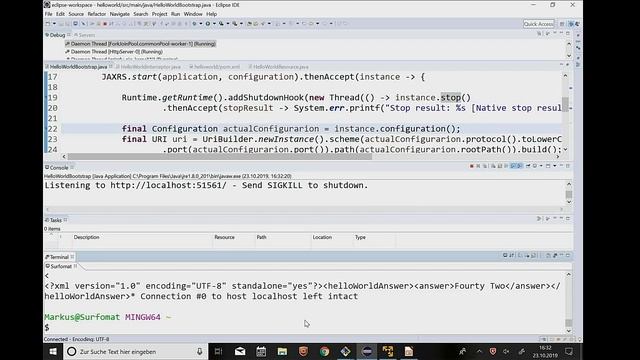
Task: Open the Source menu
Action: pos(76,14)
